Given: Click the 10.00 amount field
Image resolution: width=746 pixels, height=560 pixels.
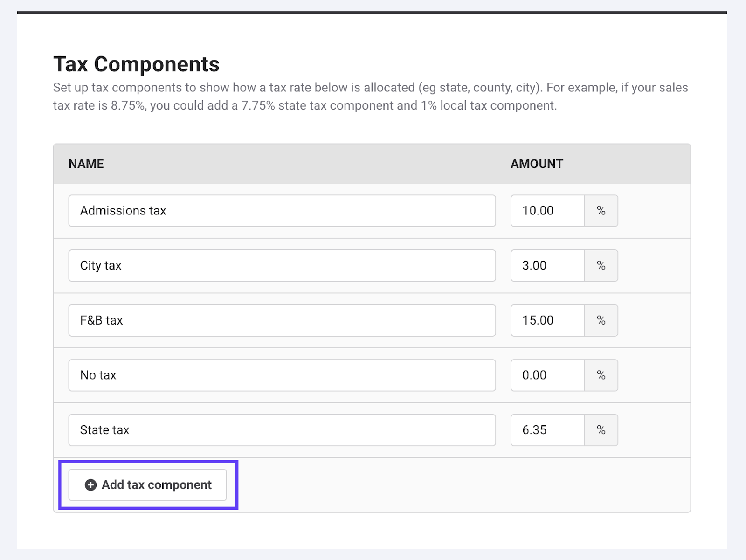Looking at the screenshot, I should [547, 211].
